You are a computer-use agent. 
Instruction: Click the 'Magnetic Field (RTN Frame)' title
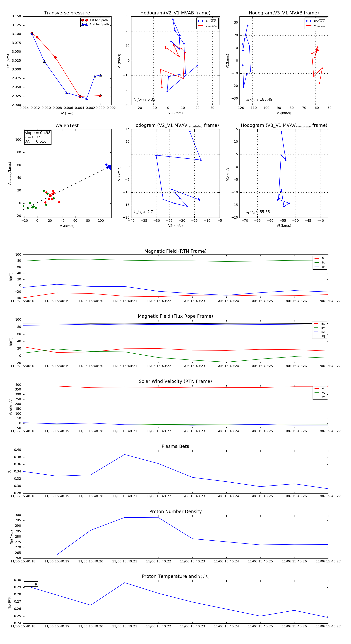point(175,251)
